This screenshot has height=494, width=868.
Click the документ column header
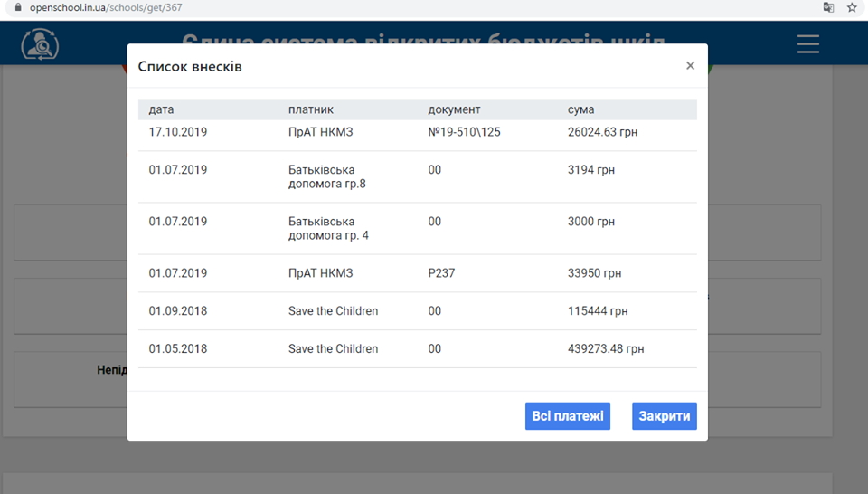[x=454, y=109]
